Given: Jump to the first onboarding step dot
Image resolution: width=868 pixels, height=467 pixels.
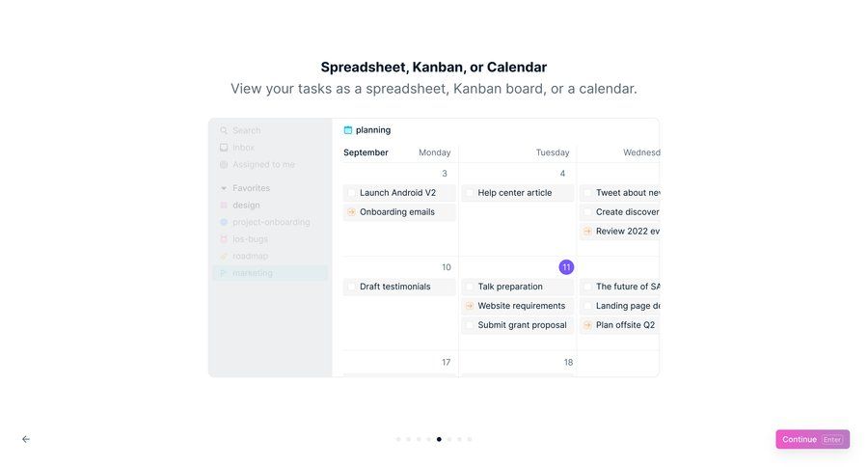Looking at the screenshot, I should (398, 439).
